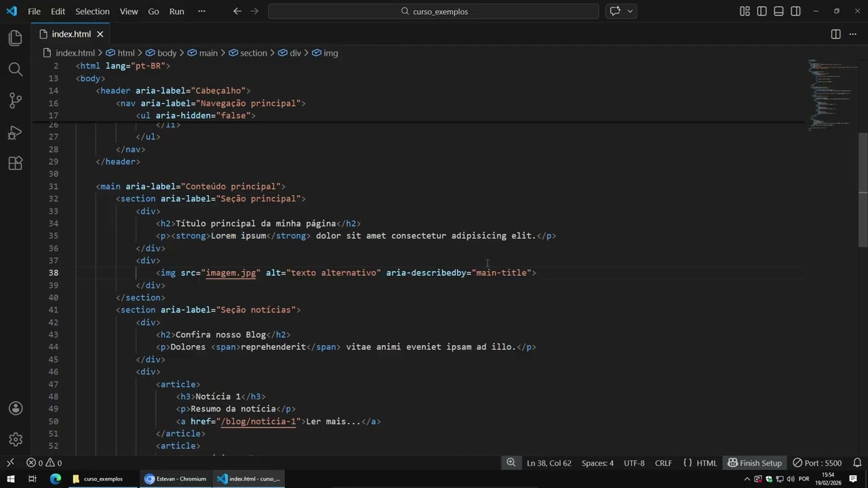Open notifications bell in status bar
The height and width of the screenshot is (488, 868).
tap(857, 463)
